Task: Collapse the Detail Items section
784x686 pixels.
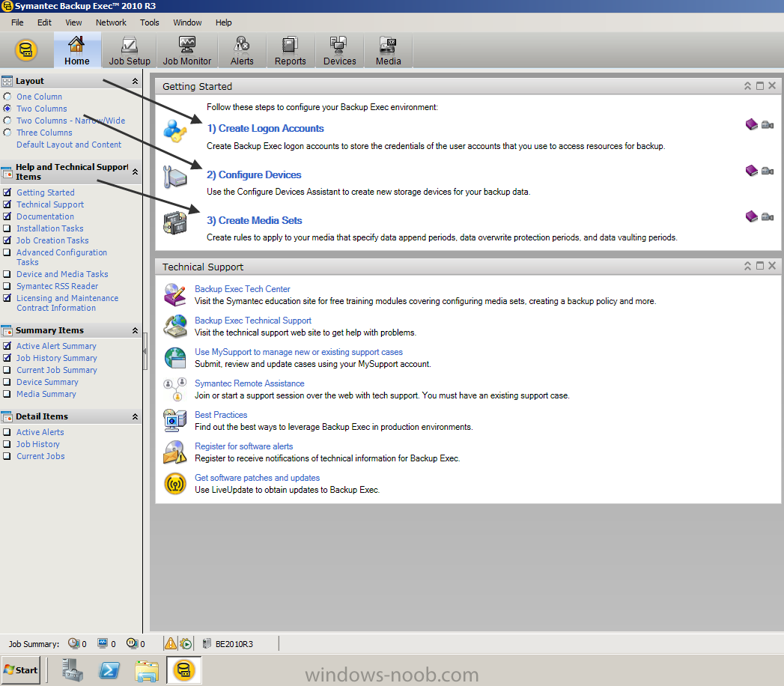Action: [135, 416]
